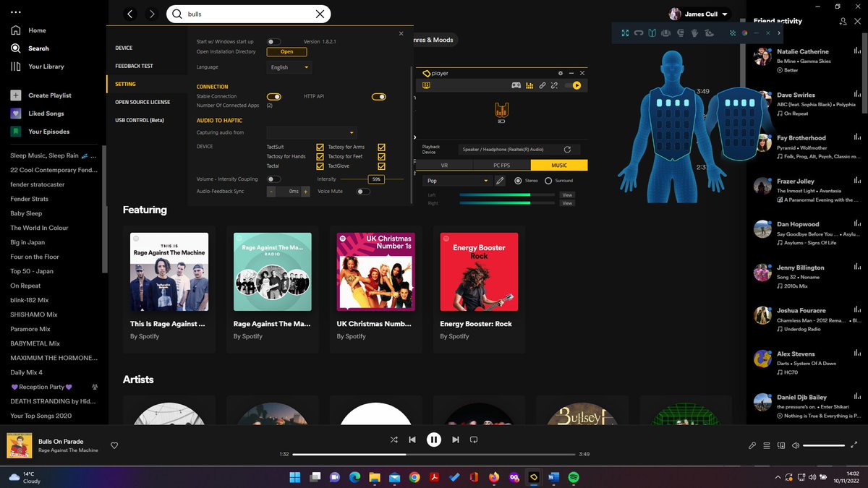Pause the currently playing song

[433, 439]
